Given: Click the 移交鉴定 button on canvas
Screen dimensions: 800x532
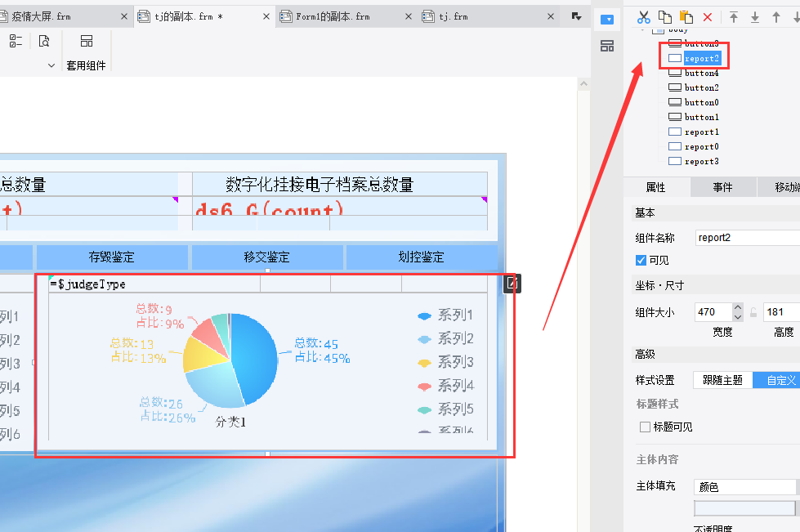Looking at the screenshot, I should coord(267,257).
